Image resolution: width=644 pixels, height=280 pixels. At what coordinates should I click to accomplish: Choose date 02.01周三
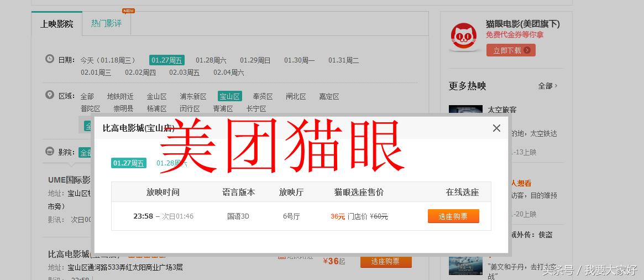96,73
